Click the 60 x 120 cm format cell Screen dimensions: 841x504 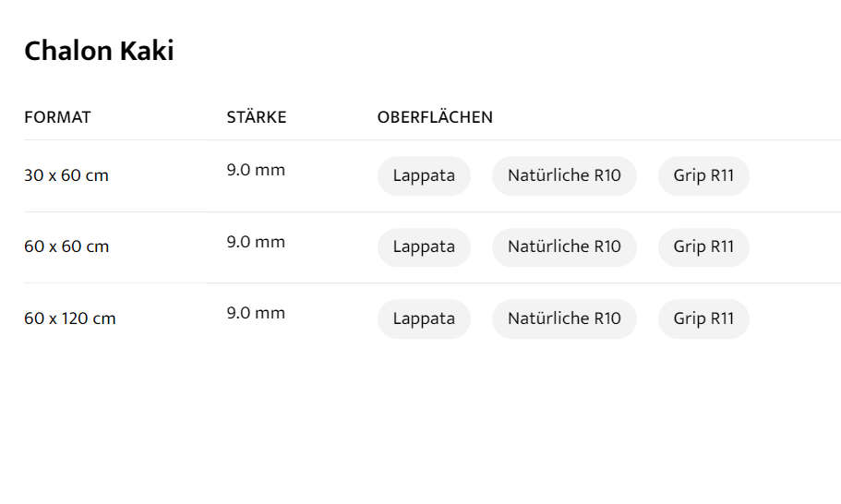(x=70, y=318)
